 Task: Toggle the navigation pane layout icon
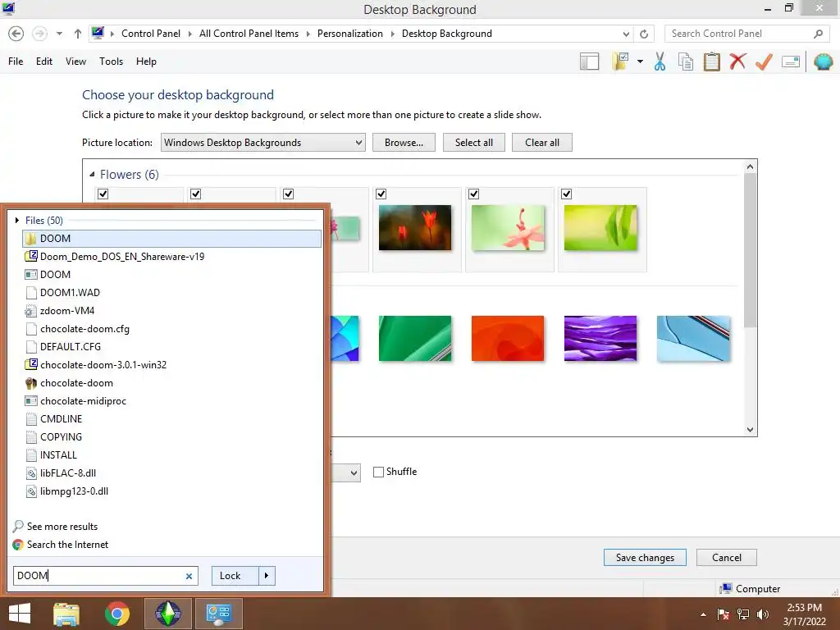coord(589,62)
